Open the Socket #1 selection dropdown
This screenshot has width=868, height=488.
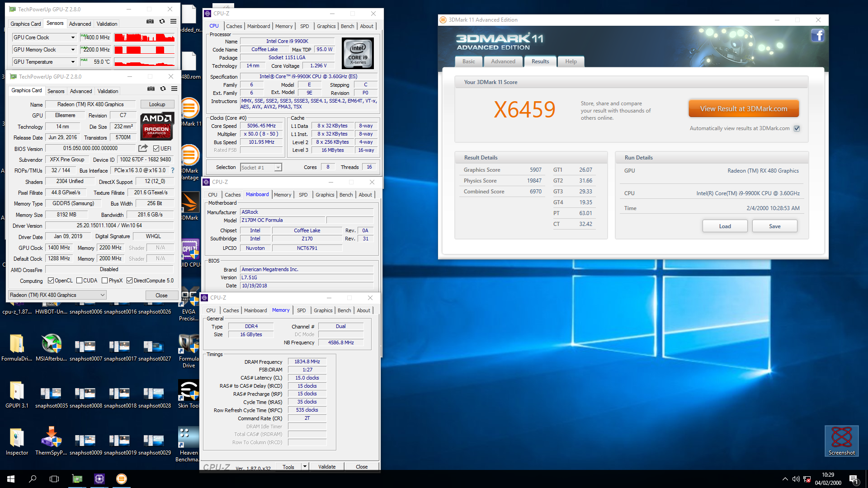(261, 168)
